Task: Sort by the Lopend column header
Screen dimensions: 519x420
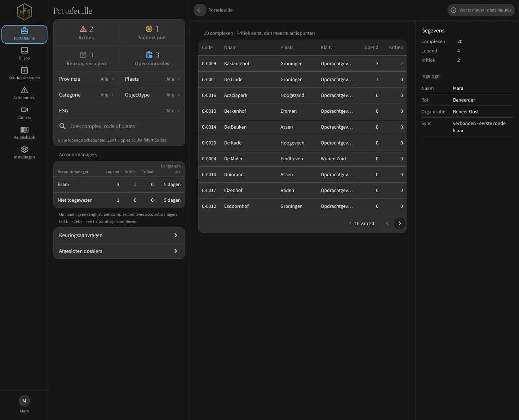Action: pyautogui.click(x=370, y=48)
